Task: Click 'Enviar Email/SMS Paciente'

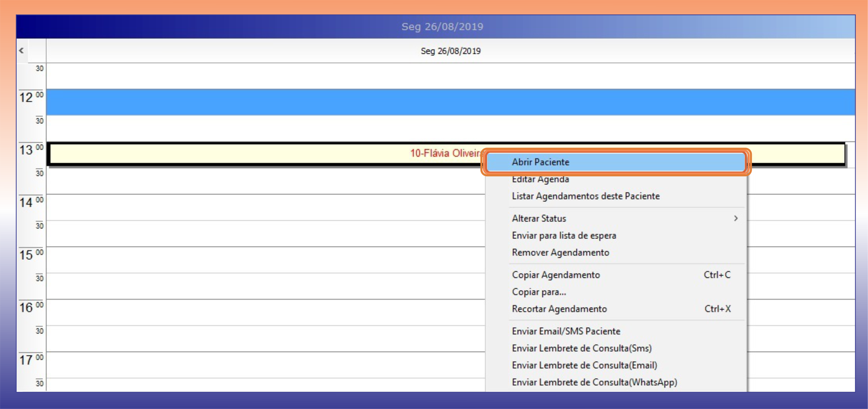Action: [566, 331]
